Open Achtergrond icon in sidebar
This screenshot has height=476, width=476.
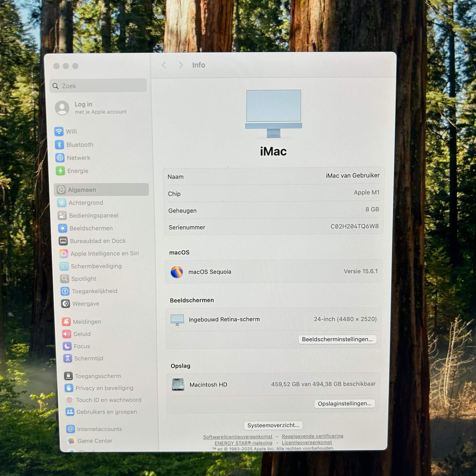(x=62, y=202)
